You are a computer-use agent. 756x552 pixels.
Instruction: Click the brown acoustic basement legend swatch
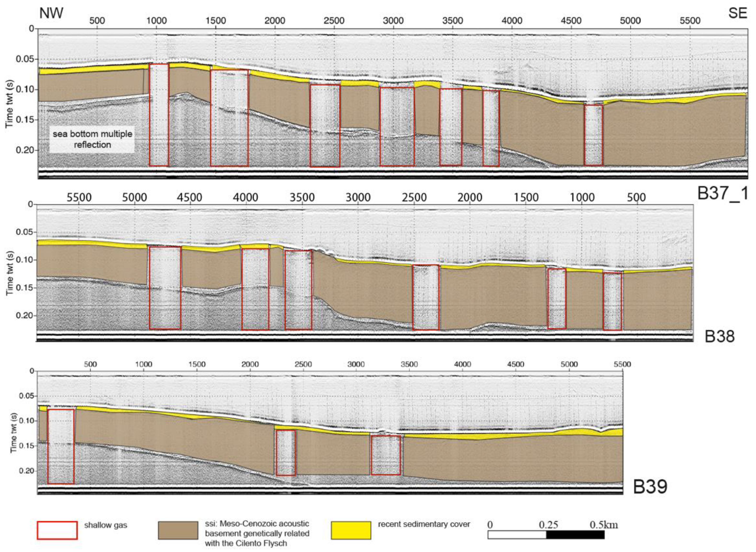tap(178, 530)
